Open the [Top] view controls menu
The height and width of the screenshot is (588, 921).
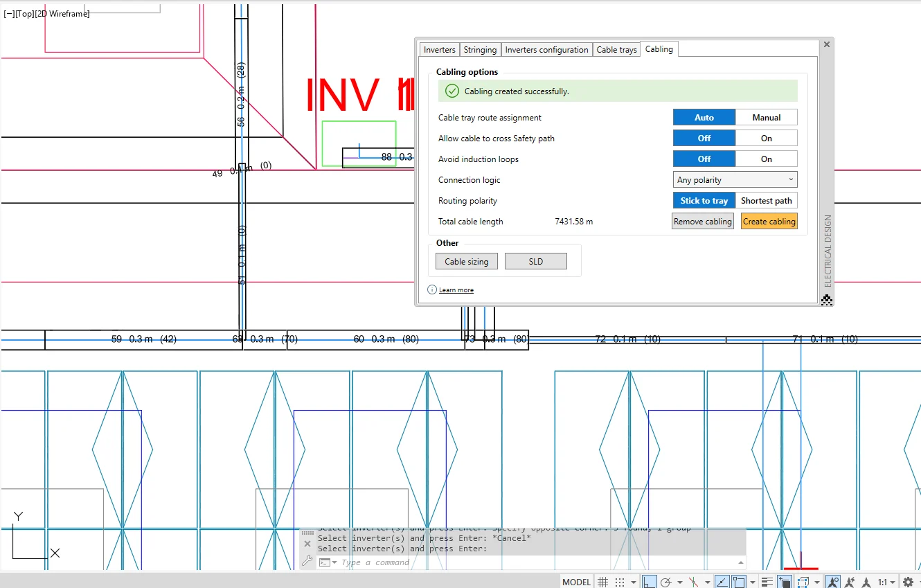25,14
